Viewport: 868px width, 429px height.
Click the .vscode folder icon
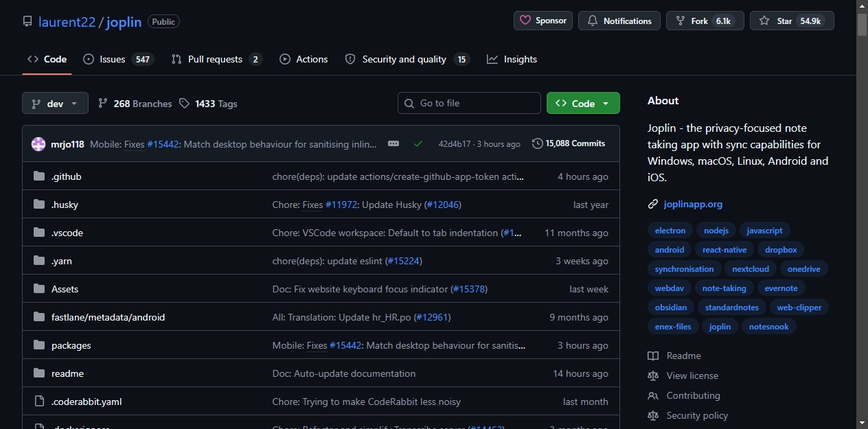click(x=39, y=233)
